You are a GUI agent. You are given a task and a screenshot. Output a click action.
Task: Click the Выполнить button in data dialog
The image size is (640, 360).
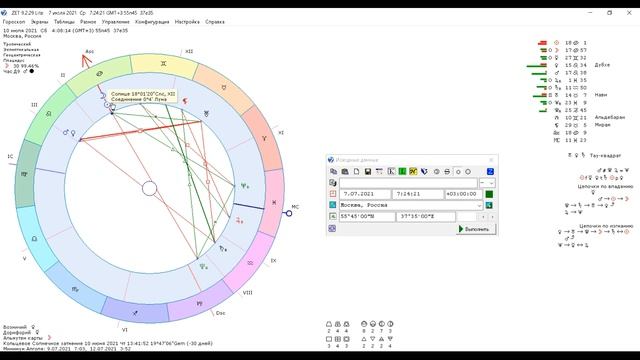click(x=476, y=229)
